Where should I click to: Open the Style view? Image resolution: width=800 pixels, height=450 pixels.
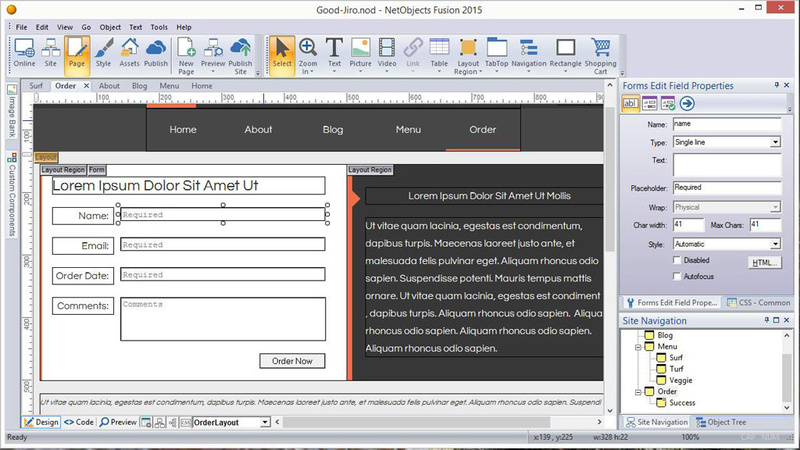[x=103, y=52]
